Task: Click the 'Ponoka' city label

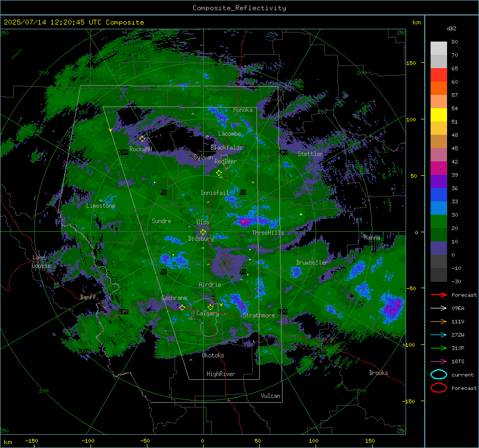Action: coord(243,110)
